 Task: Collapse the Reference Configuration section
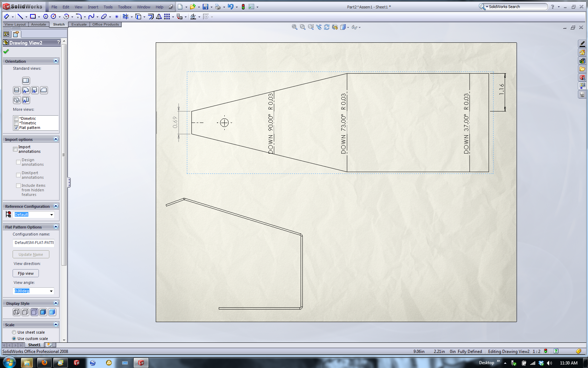(56, 206)
